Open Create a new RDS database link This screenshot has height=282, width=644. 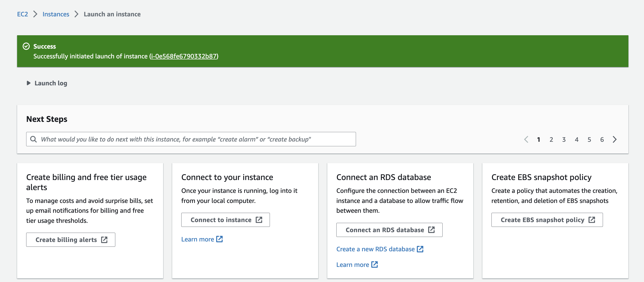pos(380,249)
